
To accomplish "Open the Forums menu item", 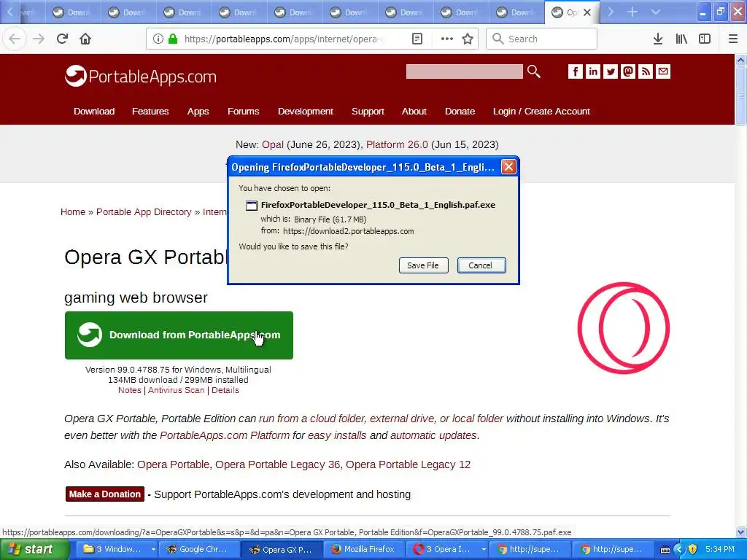I will [x=244, y=111].
